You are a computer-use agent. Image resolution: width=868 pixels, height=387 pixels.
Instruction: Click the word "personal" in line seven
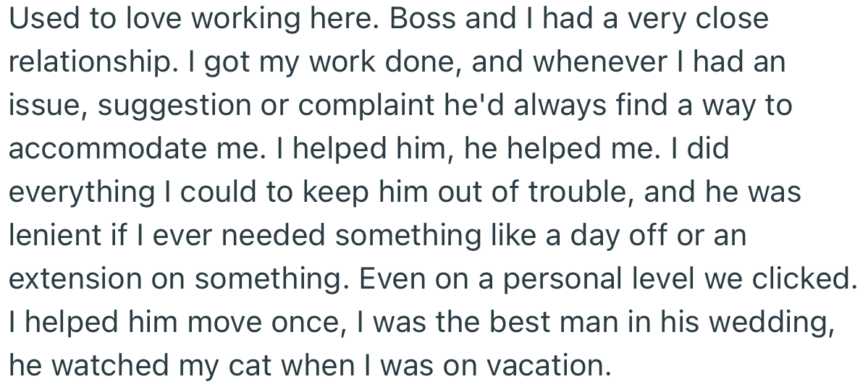563,279
